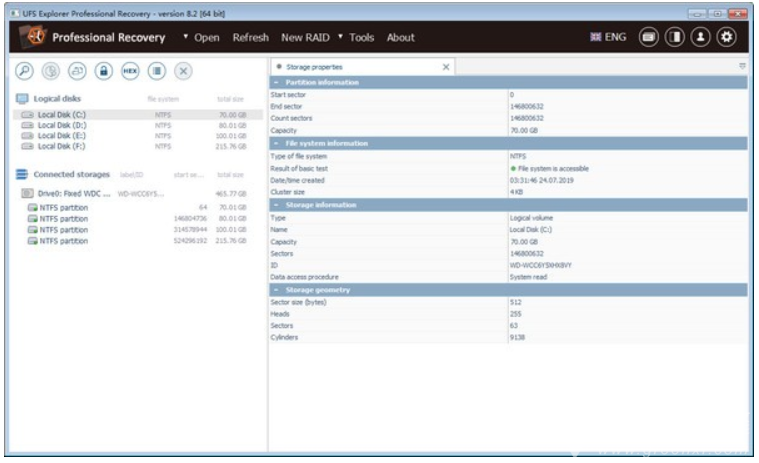759x463 pixels.
Task: Open the Open menu
Action: (x=207, y=37)
